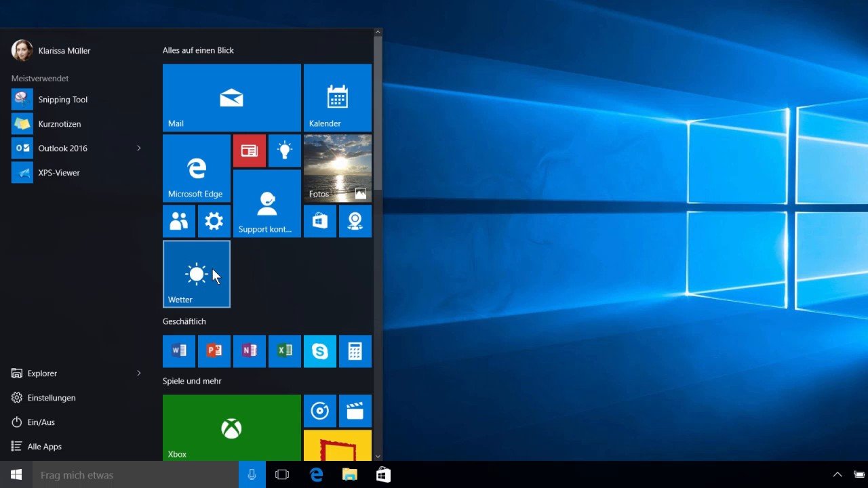Open the Store shopping bag tile
This screenshot has width=868, height=488.
[x=319, y=221]
